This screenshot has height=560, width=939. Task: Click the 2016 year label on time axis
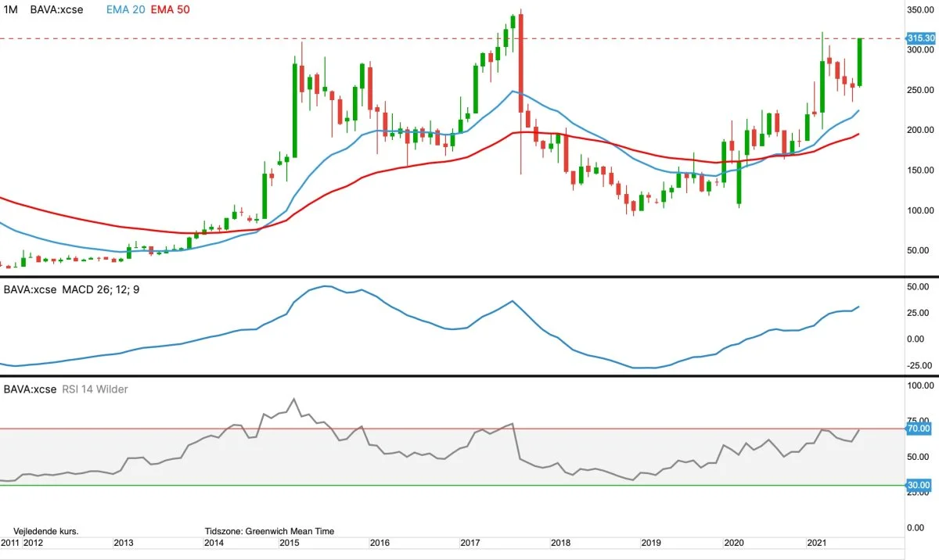[380, 542]
